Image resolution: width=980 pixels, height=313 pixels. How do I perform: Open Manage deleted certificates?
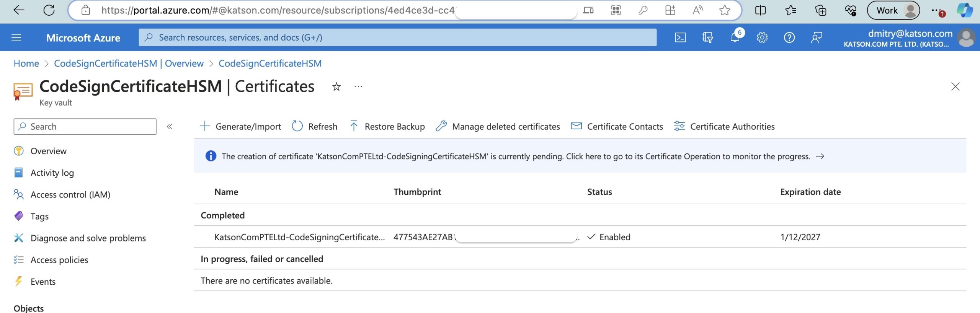click(x=498, y=127)
